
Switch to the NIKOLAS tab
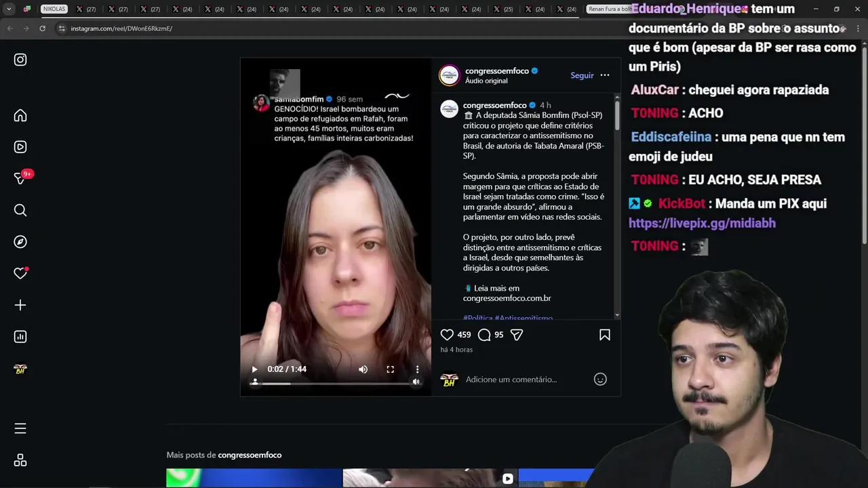point(54,9)
